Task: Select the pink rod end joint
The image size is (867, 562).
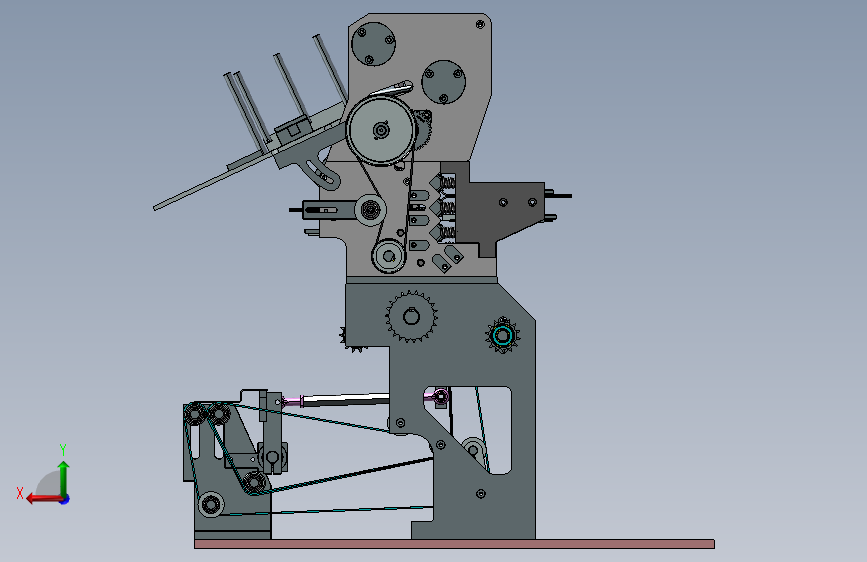Action: point(440,396)
